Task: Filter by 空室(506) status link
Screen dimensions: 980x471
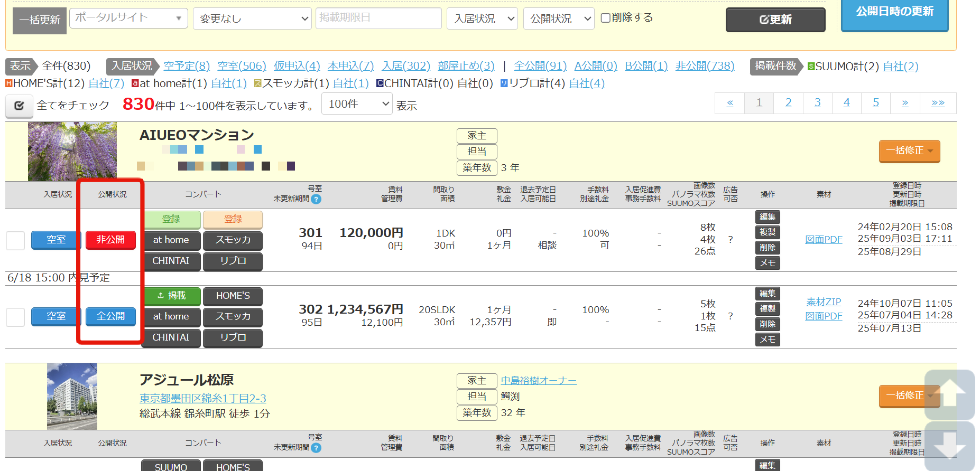Action: point(242,66)
